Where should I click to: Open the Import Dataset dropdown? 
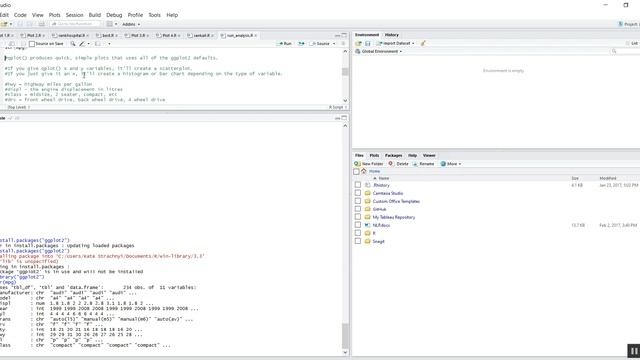point(395,43)
